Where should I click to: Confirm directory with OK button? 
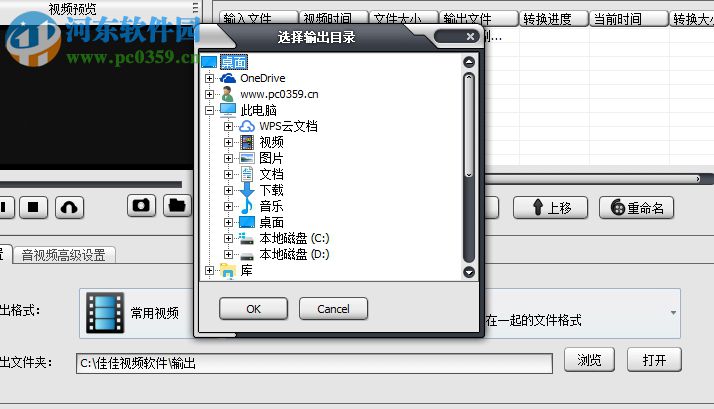point(253,309)
